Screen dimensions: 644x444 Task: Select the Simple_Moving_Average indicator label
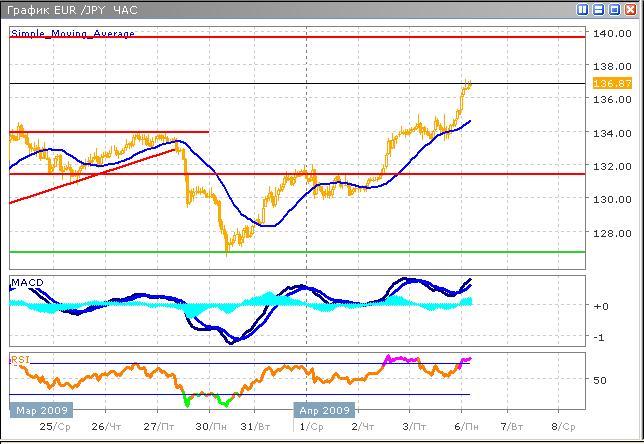[72, 33]
